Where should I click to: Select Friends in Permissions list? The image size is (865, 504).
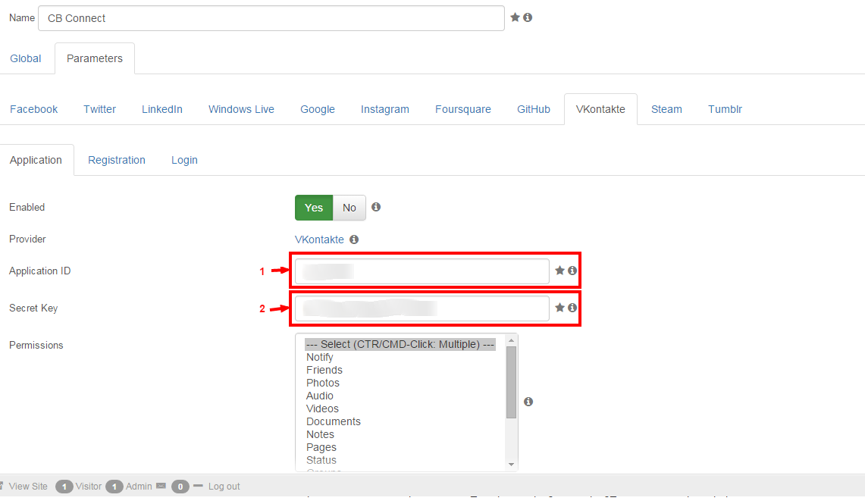pos(324,370)
